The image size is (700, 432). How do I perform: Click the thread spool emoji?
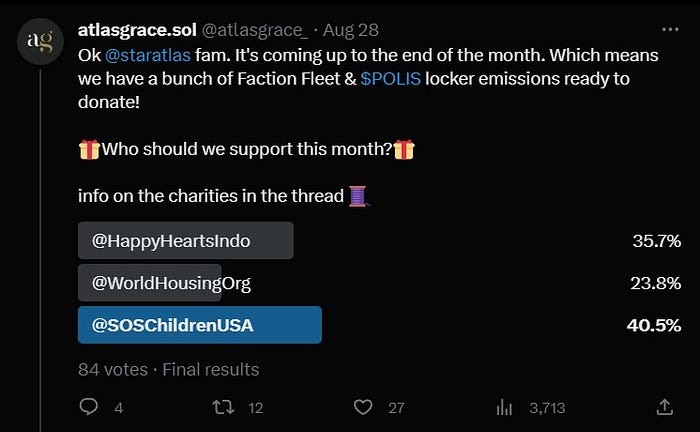(358, 196)
